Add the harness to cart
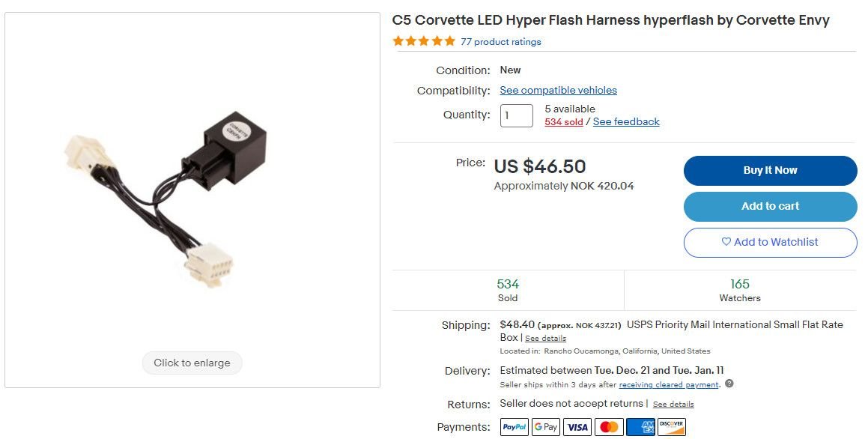Viewport: 868px width, 439px height. (x=770, y=207)
